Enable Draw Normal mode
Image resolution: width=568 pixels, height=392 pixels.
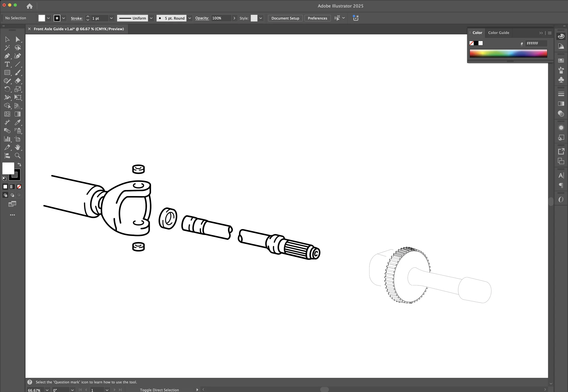5,195
